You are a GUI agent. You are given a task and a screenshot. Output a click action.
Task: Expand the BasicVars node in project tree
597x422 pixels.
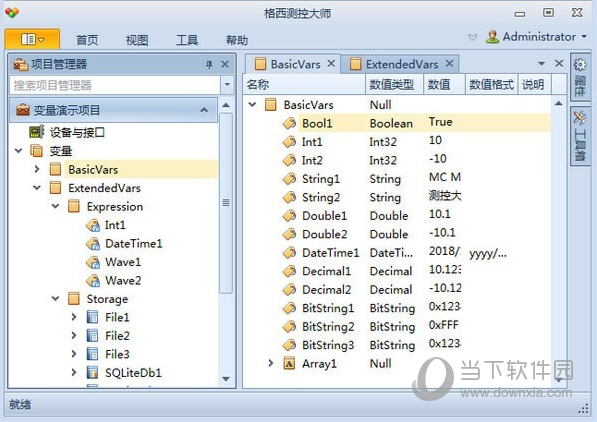pos(37,169)
